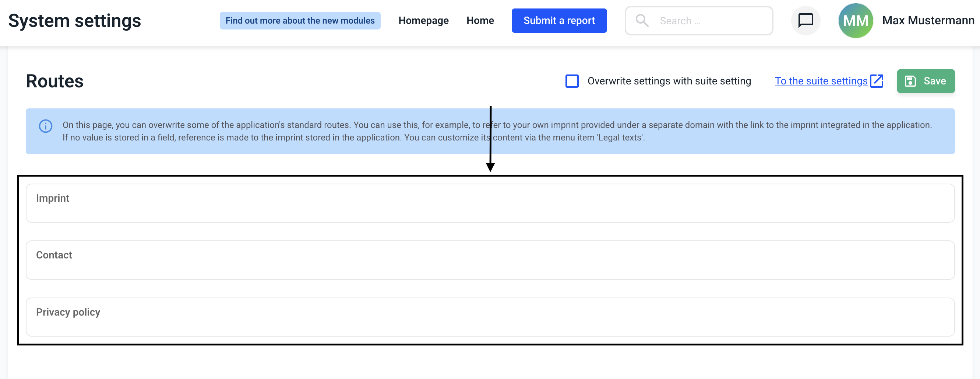Click the floppy disk icon on Save
The image size is (980, 379).
(910, 81)
